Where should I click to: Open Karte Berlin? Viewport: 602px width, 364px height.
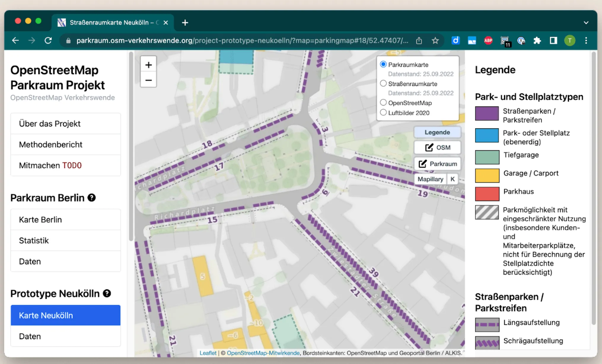tap(66, 220)
